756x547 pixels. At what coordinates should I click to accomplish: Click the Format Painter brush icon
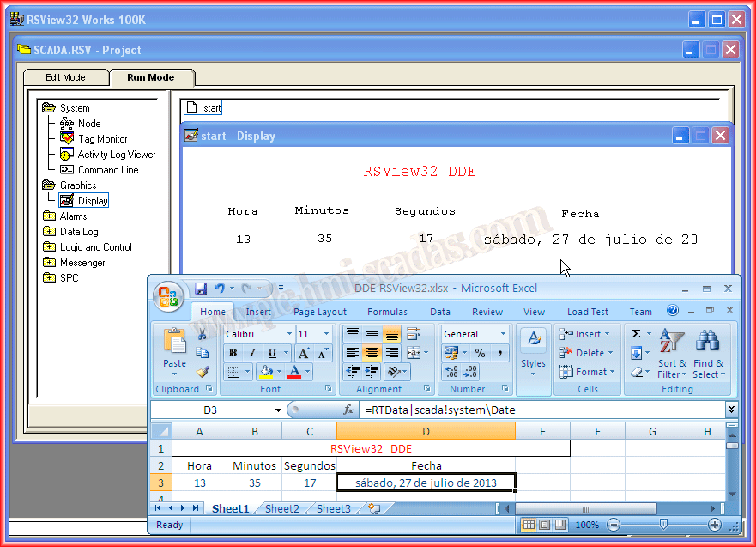(x=203, y=372)
